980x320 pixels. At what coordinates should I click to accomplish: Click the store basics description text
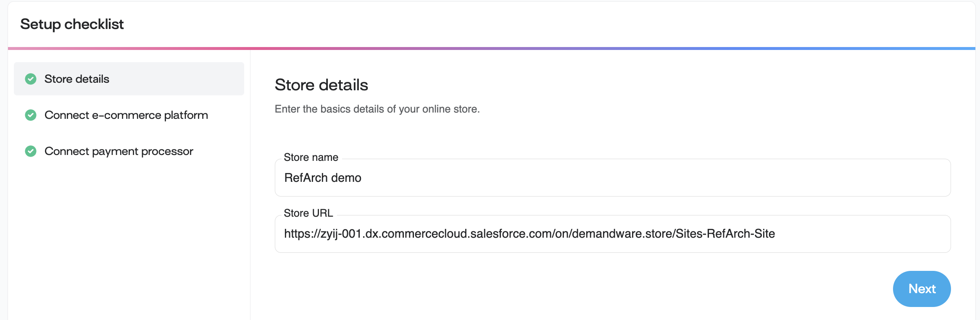click(377, 109)
